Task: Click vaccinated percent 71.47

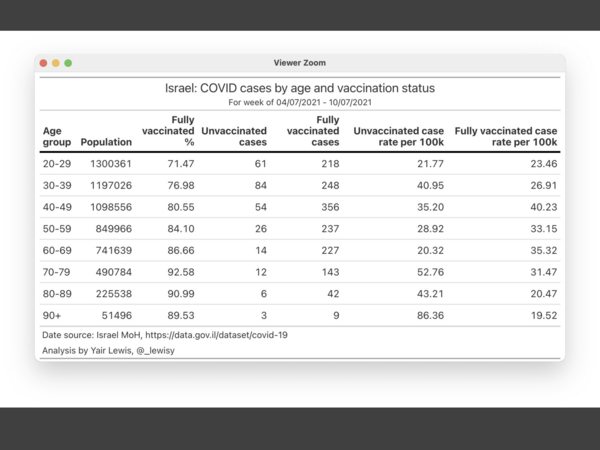Action: [181, 164]
